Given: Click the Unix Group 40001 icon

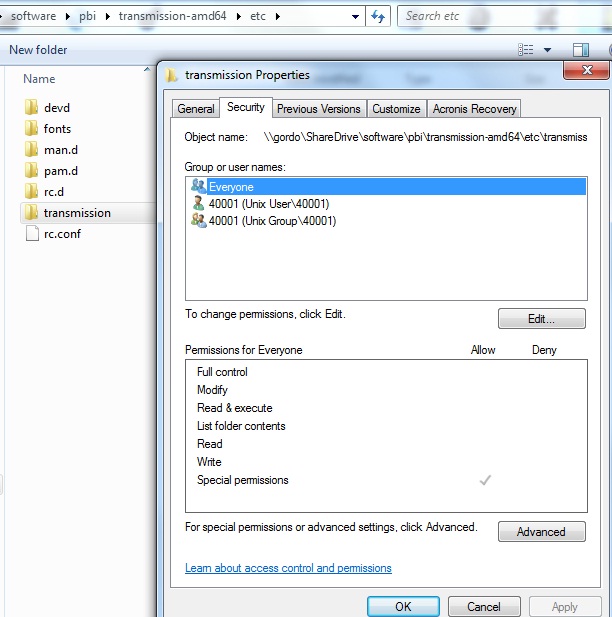Looking at the screenshot, I should (x=198, y=220).
